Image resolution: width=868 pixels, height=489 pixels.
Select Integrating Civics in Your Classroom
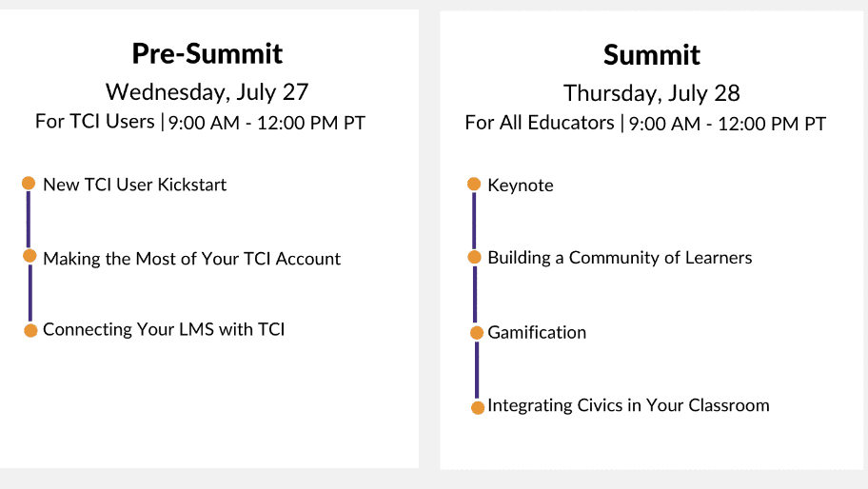tap(628, 405)
